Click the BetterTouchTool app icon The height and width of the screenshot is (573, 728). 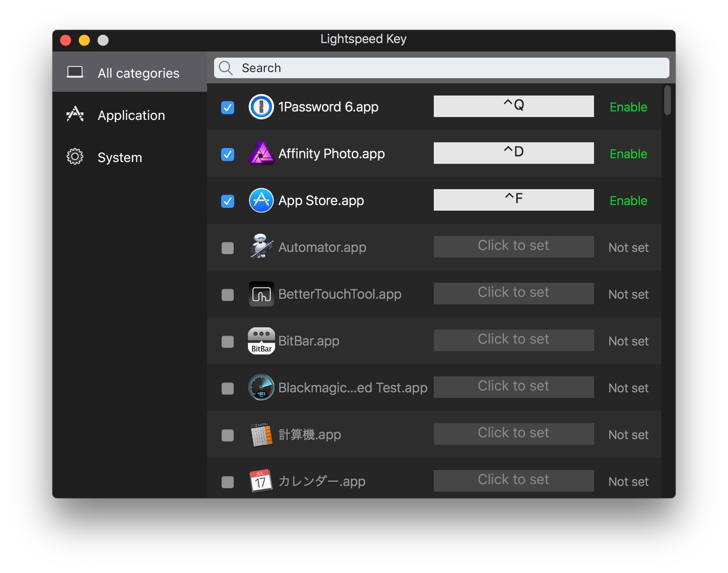pos(261,294)
